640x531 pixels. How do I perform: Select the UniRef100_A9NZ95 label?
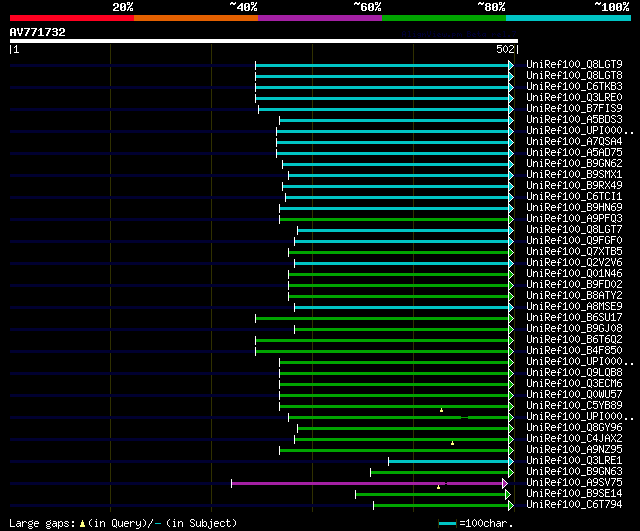pos(574,450)
